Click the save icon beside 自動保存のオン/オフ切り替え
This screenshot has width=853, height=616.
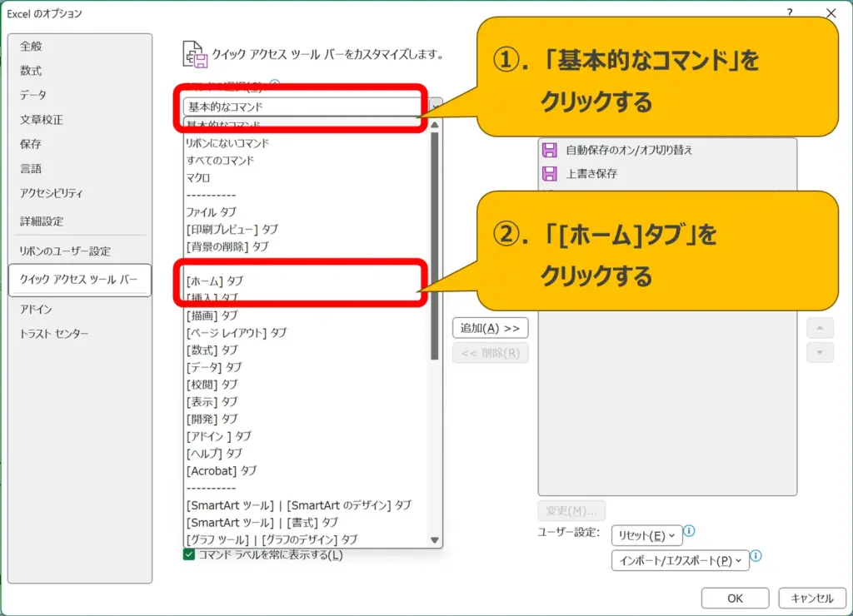click(549, 151)
